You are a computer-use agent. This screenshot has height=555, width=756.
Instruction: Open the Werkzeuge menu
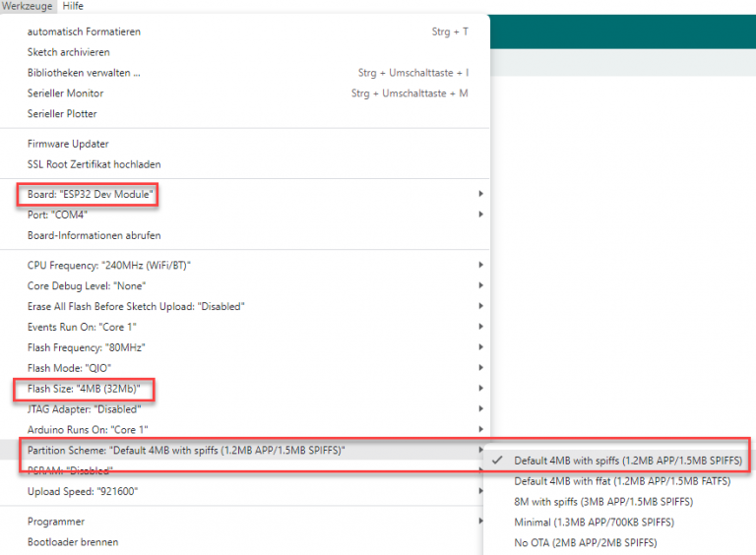(x=28, y=6)
